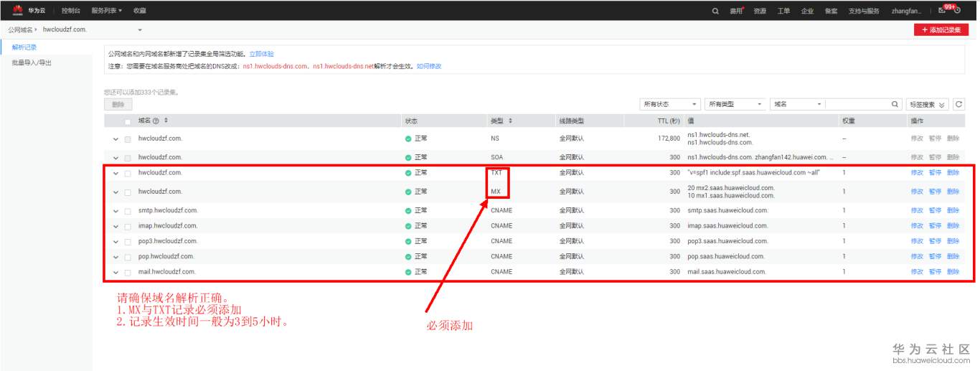Click 删除 in the smtp.hwcloudzf.com. row

pos(953,210)
